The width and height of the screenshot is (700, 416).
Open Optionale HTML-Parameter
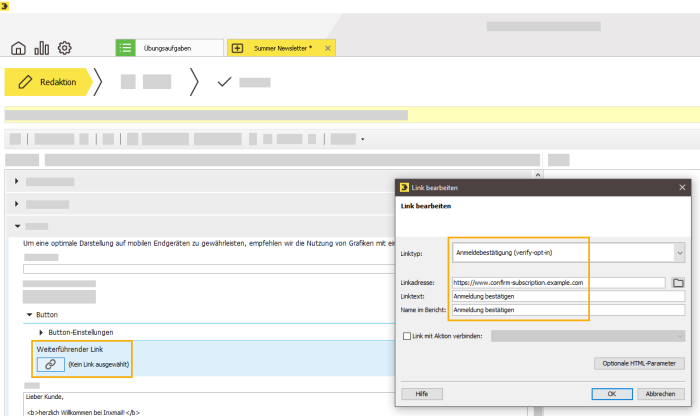tap(639, 363)
